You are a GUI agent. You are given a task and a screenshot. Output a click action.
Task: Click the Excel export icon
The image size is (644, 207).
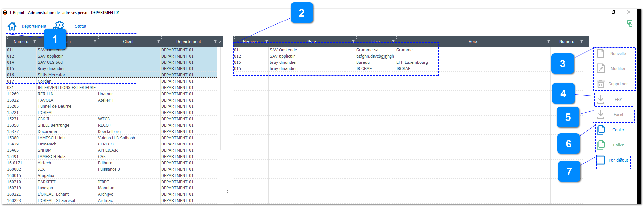[601, 114]
